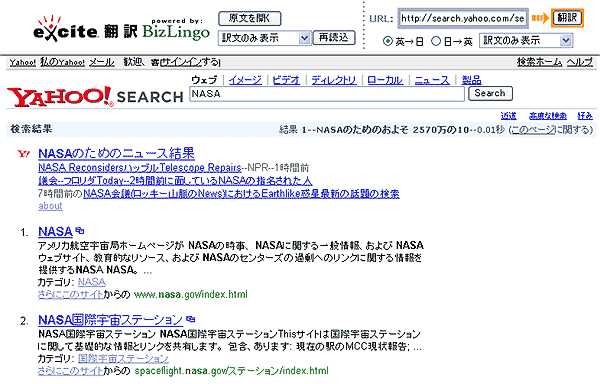Select the 日→英 translation direction
The height and width of the screenshot is (384, 600).
pos(436,41)
